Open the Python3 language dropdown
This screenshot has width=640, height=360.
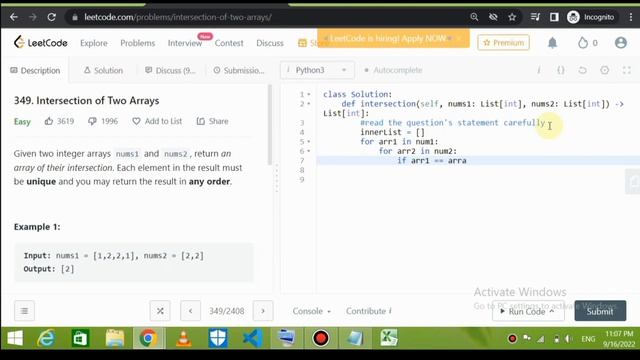click(317, 70)
